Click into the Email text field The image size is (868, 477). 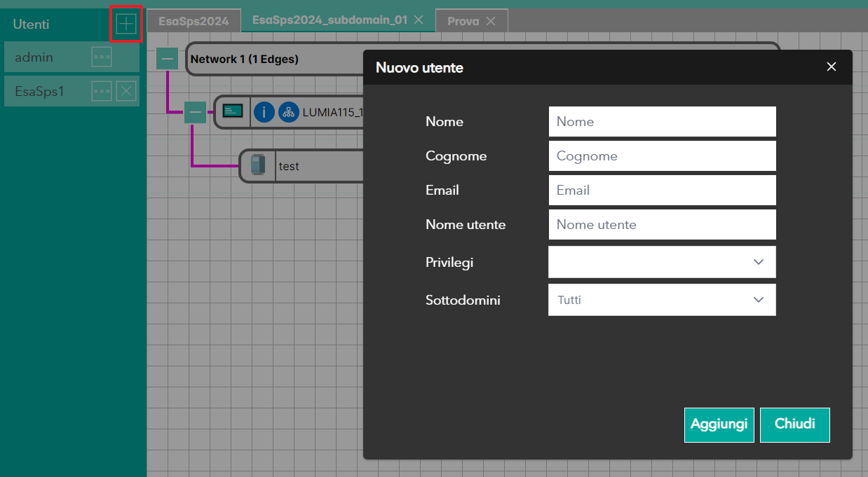point(662,191)
